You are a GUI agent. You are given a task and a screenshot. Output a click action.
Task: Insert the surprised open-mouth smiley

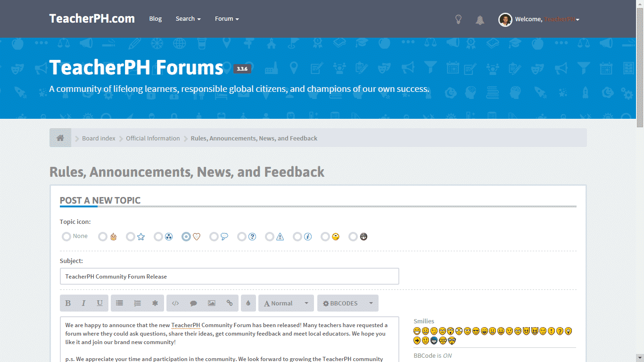(451, 331)
